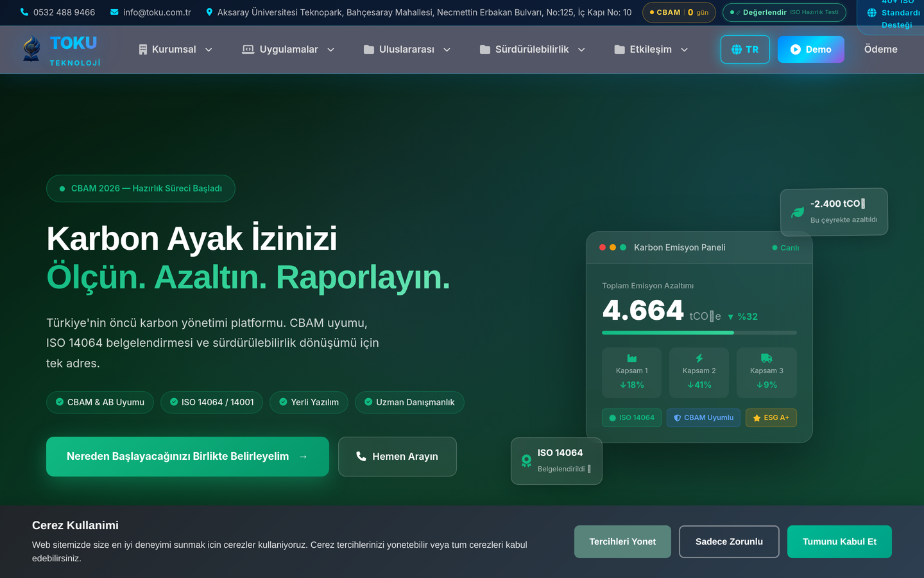Click the globe icon beside ISO Standardı Desteği
The image size is (924, 578).
click(872, 13)
